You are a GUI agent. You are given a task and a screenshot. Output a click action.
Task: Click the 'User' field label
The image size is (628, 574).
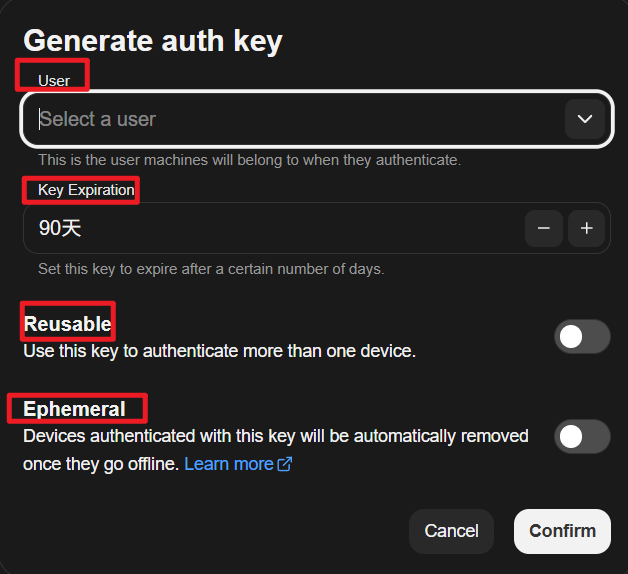tap(54, 80)
